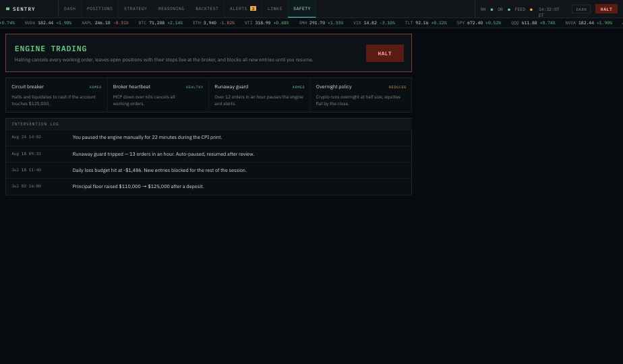Click TLT 92.16 ticker quote

[426, 23]
